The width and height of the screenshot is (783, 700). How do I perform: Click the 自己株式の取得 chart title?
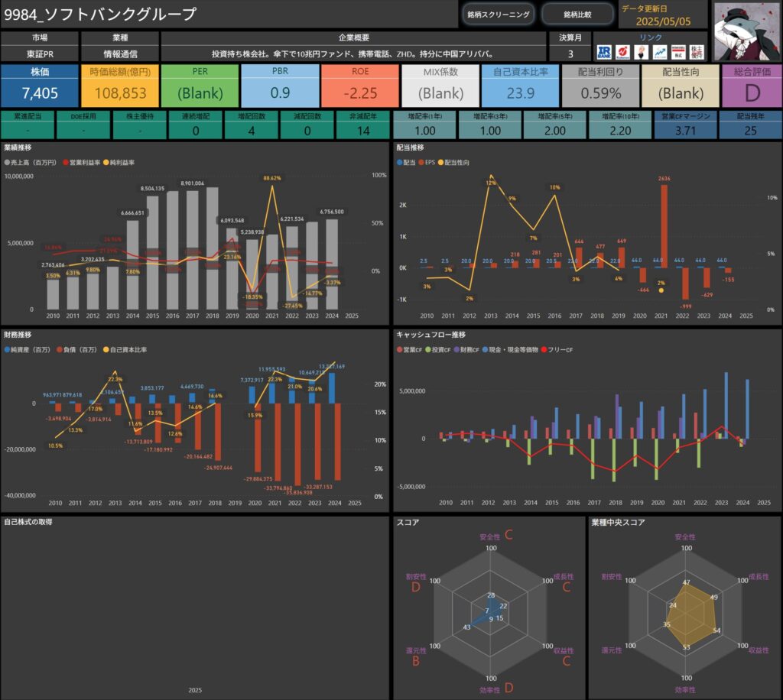(x=28, y=522)
